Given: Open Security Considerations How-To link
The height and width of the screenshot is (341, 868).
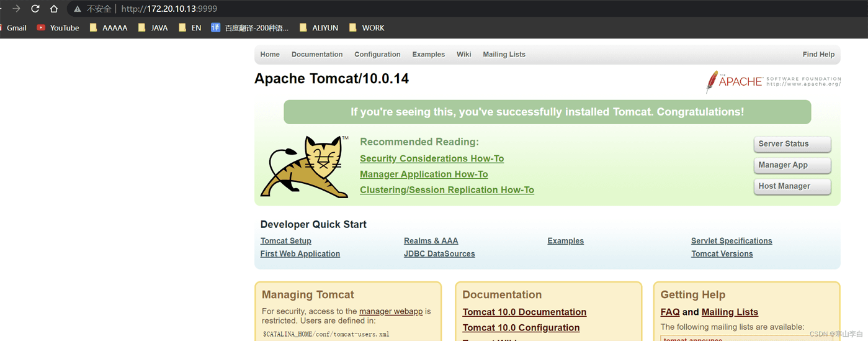Looking at the screenshot, I should pos(432,158).
